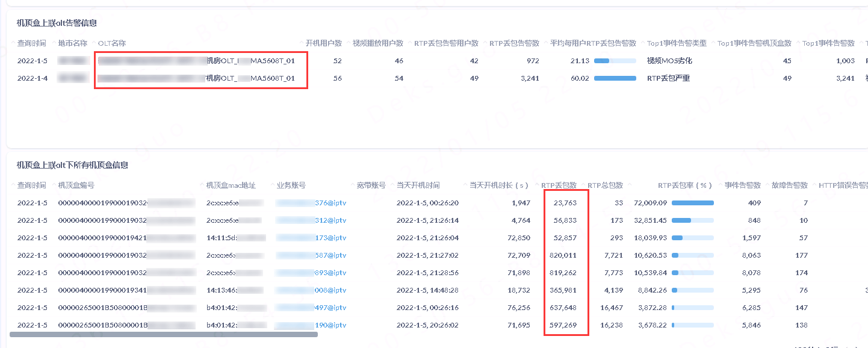Sort set-top box table by RTP总包数

coord(605,185)
